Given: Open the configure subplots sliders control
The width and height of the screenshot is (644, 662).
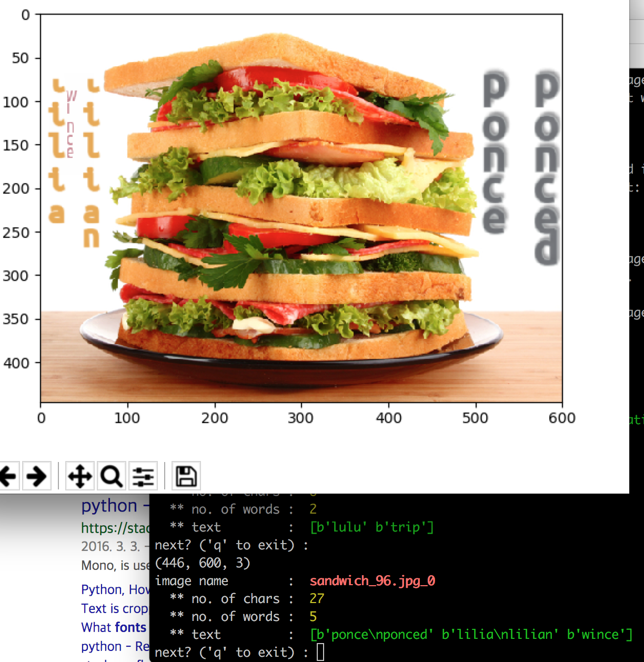Looking at the screenshot, I should 143,475.
